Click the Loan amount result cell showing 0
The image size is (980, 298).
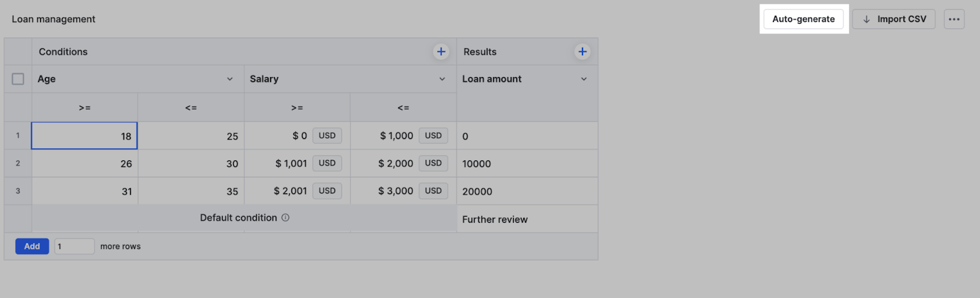click(x=527, y=136)
